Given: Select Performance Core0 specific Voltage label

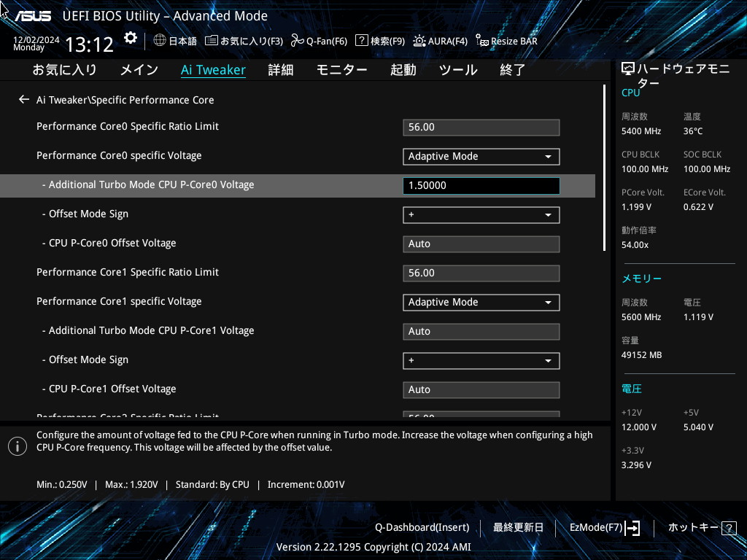Looking at the screenshot, I should click(x=119, y=156).
